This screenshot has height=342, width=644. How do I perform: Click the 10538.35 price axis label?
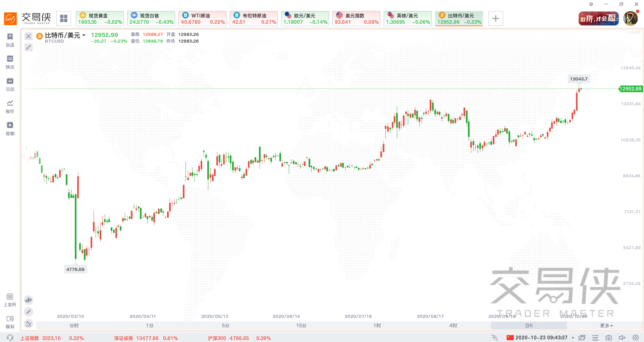tap(631, 140)
